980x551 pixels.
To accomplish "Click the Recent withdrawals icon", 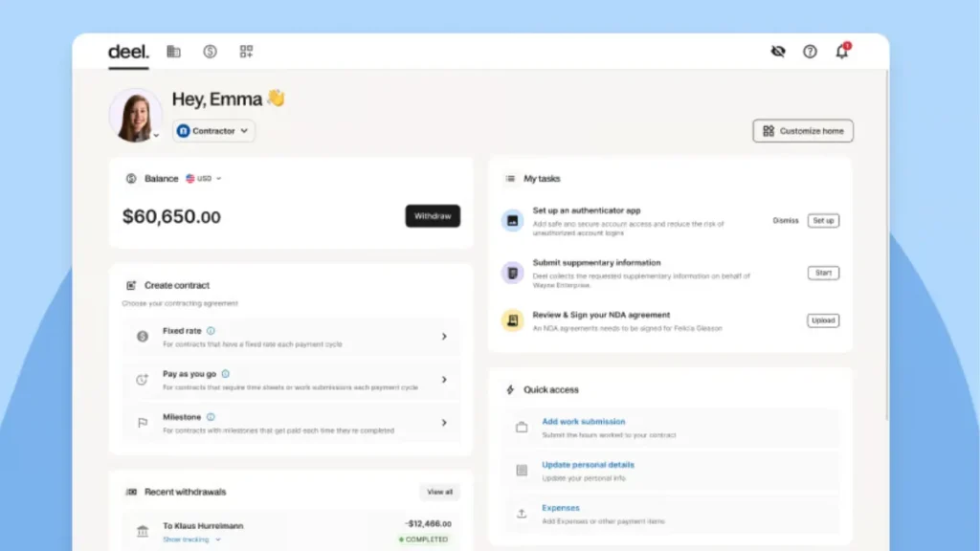I will [131, 493].
